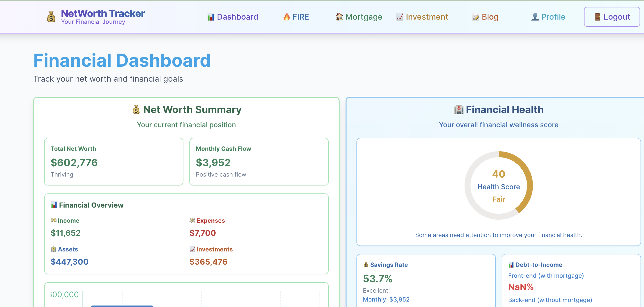
Task: Open the Blog nav item
Action: point(485,17)
